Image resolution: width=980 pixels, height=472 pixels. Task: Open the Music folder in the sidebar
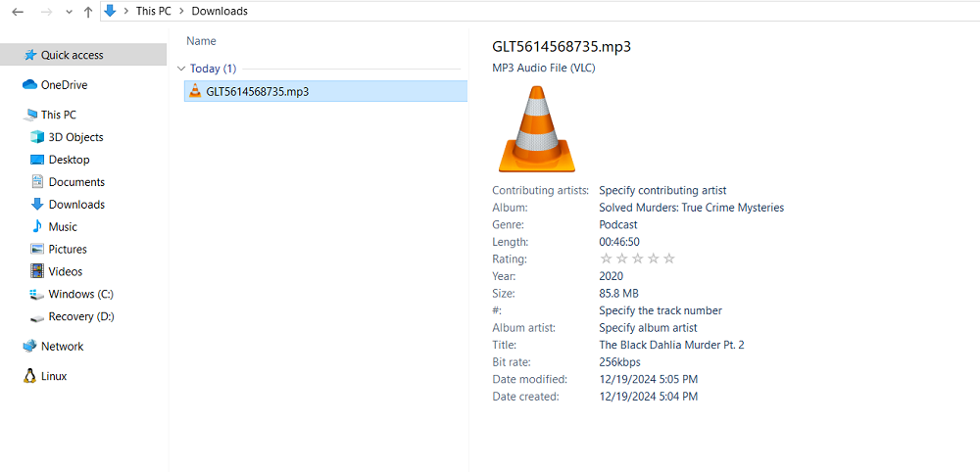[63, 227]
